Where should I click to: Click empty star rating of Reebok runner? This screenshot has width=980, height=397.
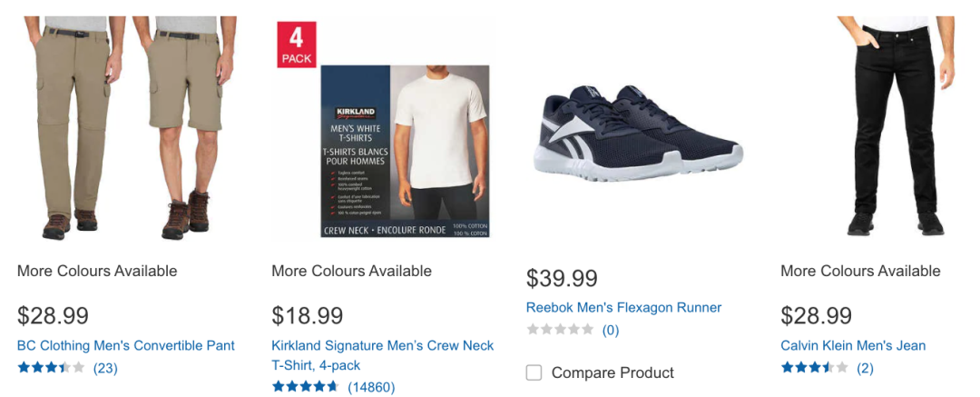pos(560,330)
